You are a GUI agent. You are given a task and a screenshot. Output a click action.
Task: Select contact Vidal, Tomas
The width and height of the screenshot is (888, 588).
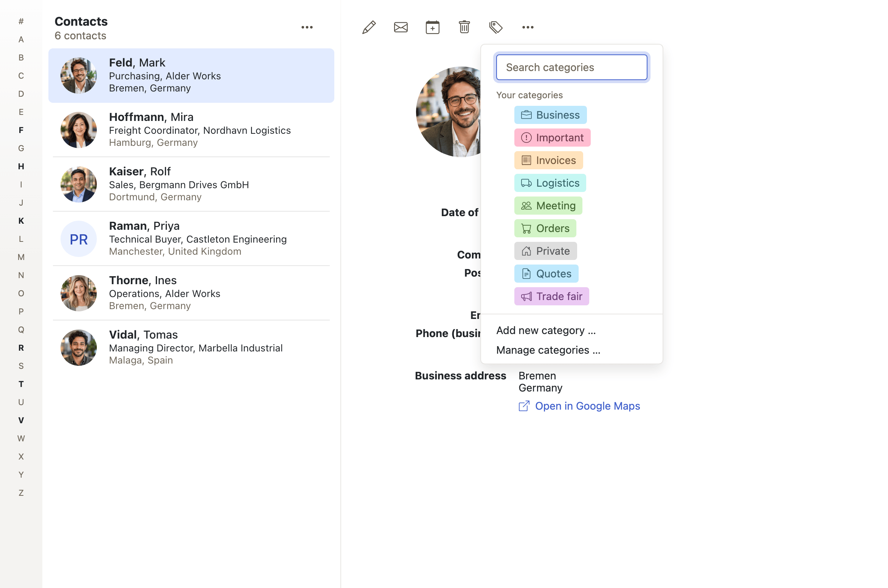click(x=191, y=348)
